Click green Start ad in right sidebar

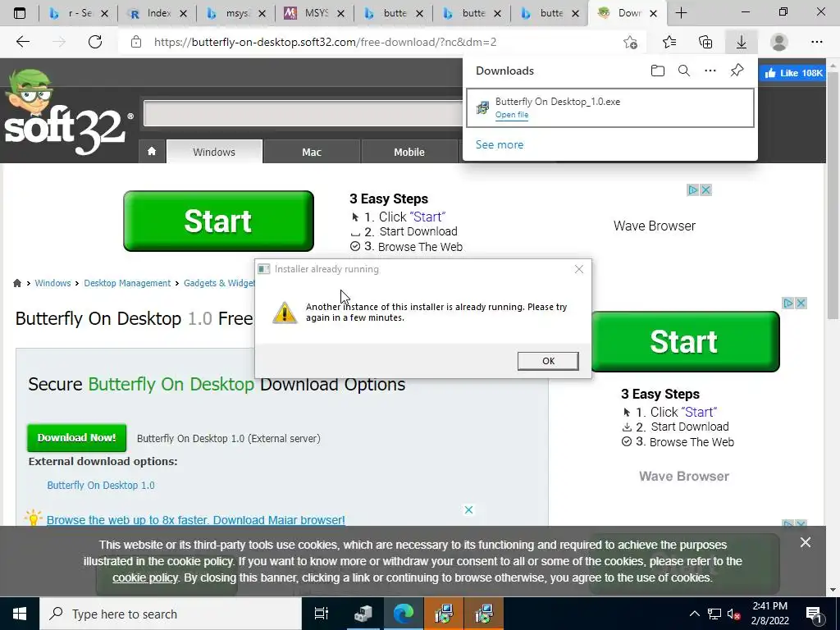pos(685,342)
